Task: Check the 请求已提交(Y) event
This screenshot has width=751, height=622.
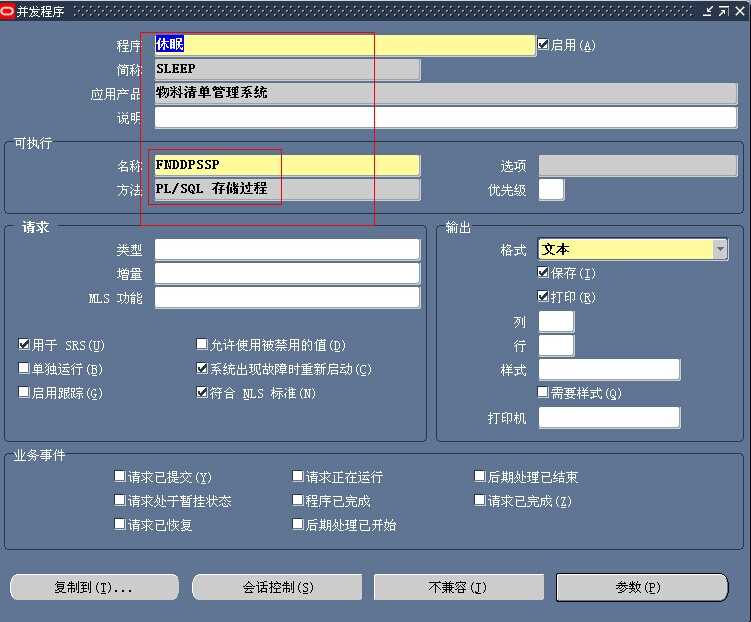Action: [120, 476]
